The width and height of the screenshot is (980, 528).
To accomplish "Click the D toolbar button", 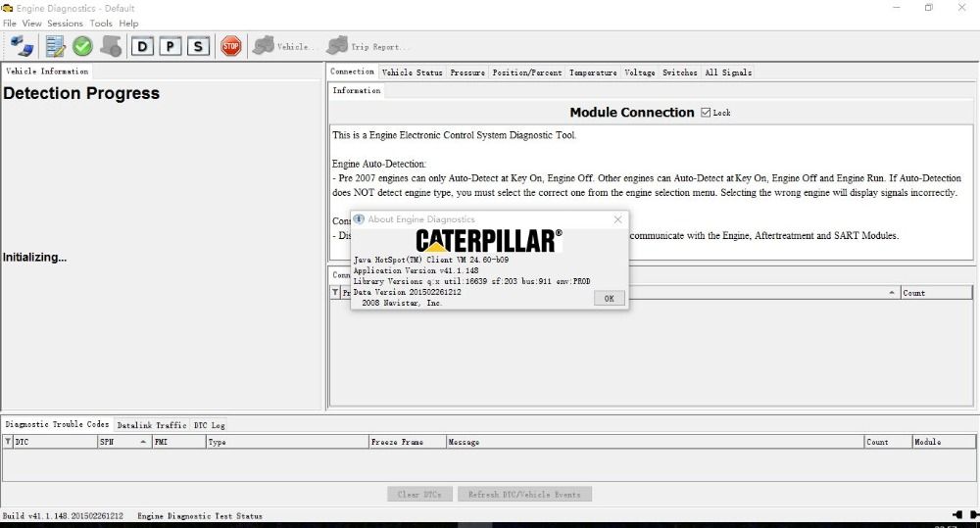I will click(x=142, y=46).
